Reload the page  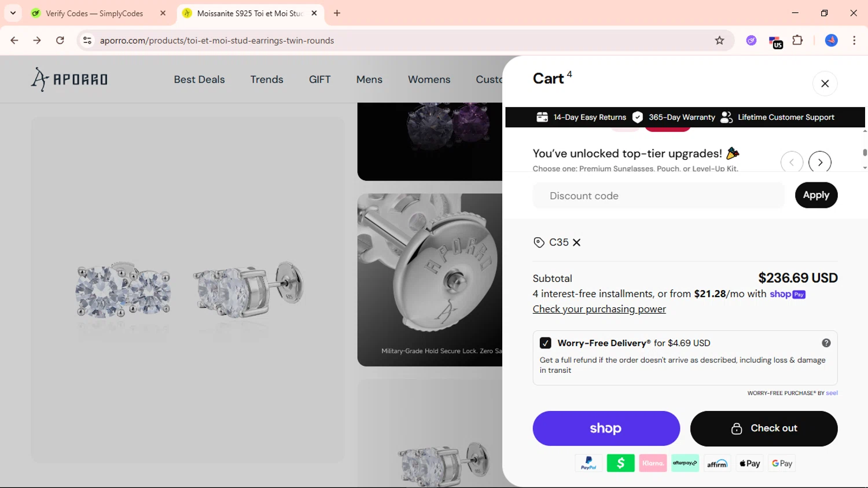60,41
